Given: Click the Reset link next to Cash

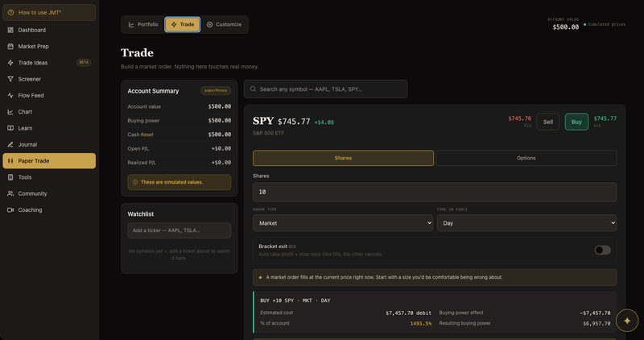Looking at the screenshot, I should pyautogui.click(x=147, y=135).
